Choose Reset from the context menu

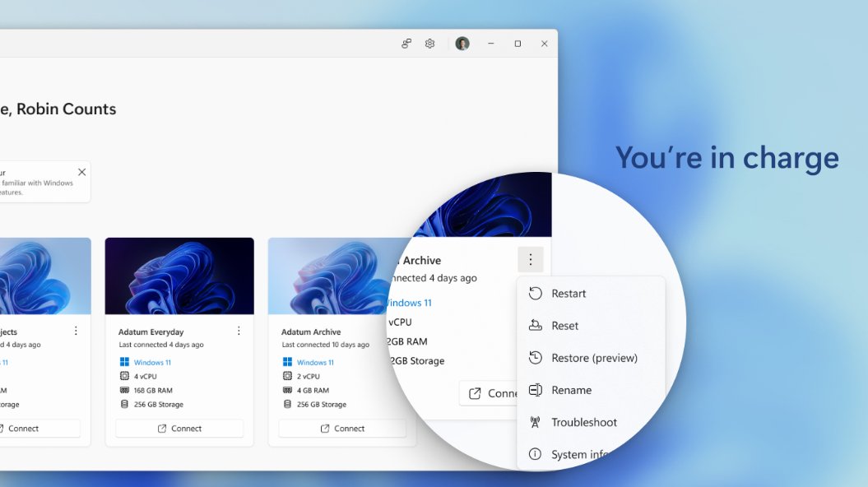[591, 326]
